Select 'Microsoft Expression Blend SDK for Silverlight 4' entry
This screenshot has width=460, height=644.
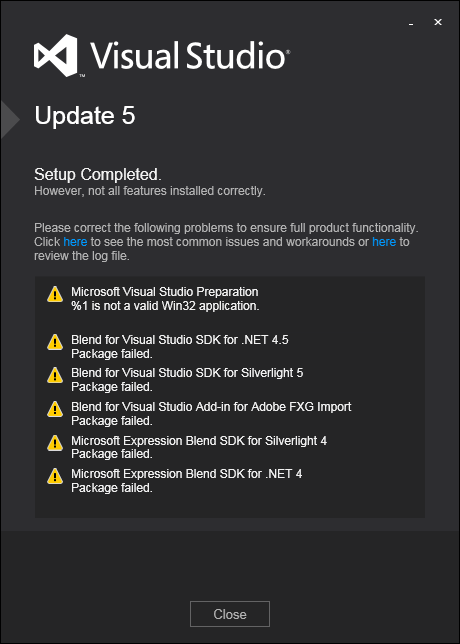click(199, 447)
